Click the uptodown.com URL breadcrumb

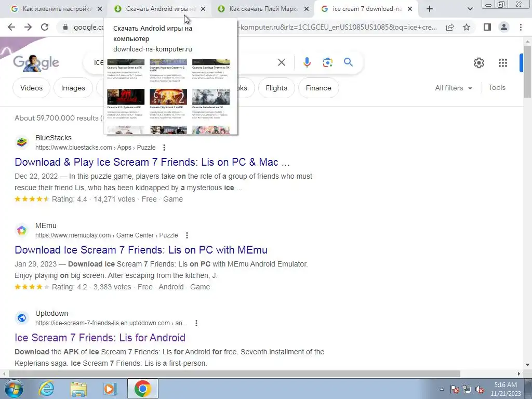pyautogui.click(x=111, y=323)
